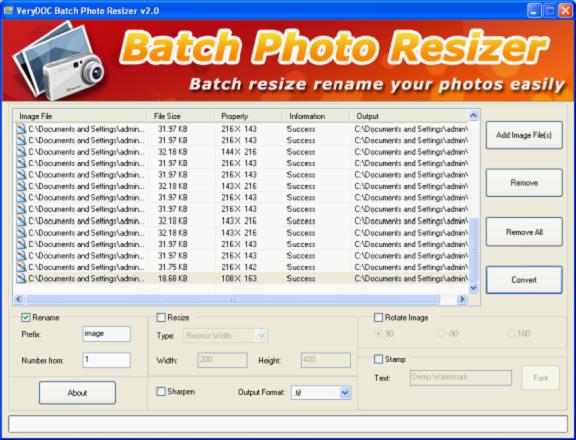Tick the Sharpen checkbox
The width and height of the screenshot is (576, 440).
tap(161, 392)
